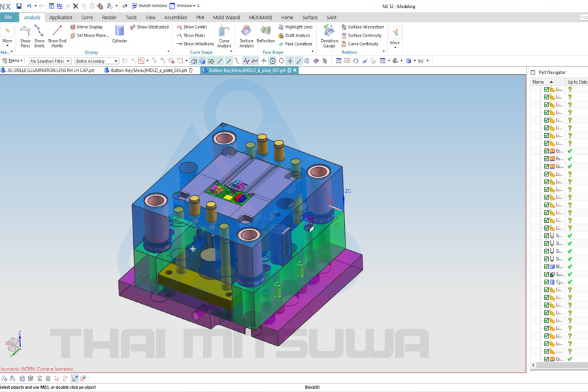Click the Surface Continuity icon

click(344, 36)
